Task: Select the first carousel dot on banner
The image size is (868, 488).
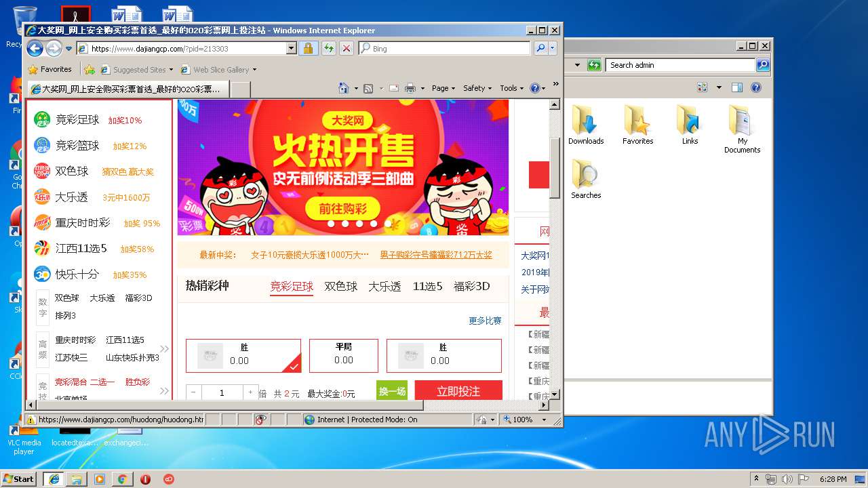Action: pos(330,224)
